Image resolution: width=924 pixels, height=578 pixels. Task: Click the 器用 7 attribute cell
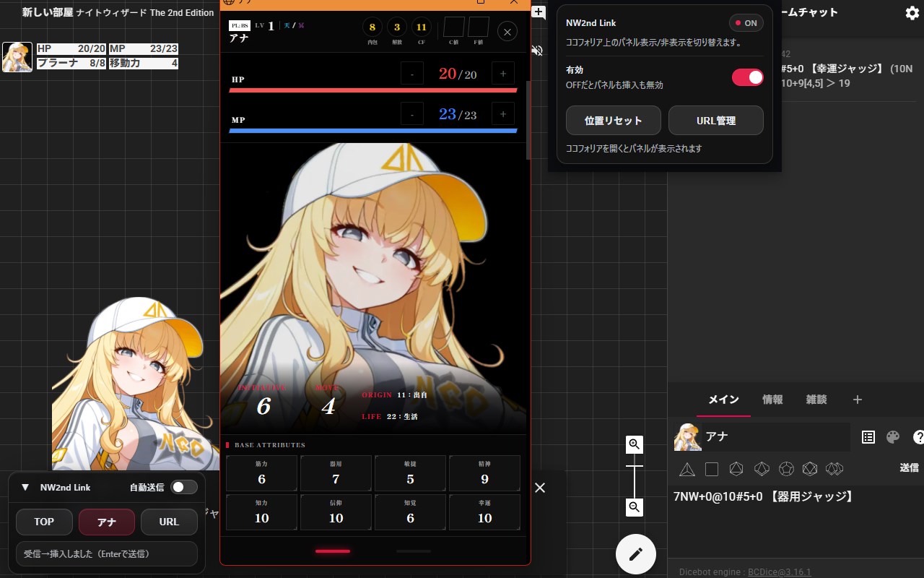(x=336, y=473)
